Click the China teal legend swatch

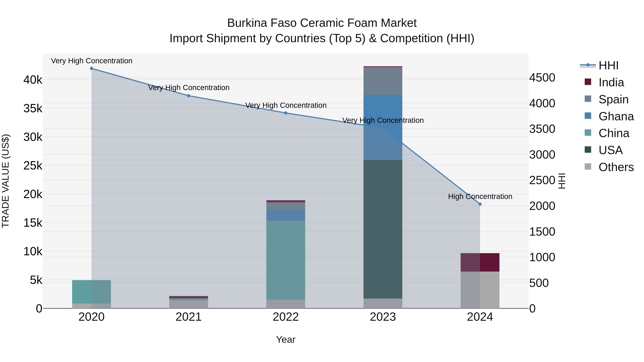pos(588,133)
